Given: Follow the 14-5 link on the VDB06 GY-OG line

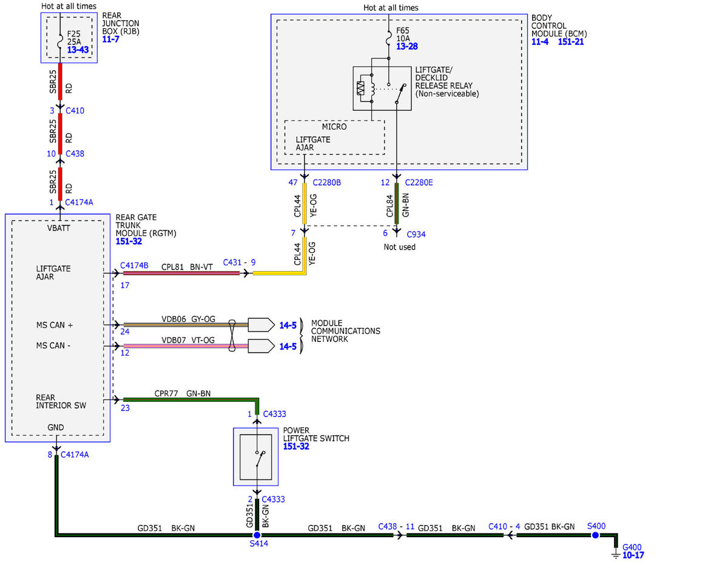Looking at the screenshot, I should [288, 326].
